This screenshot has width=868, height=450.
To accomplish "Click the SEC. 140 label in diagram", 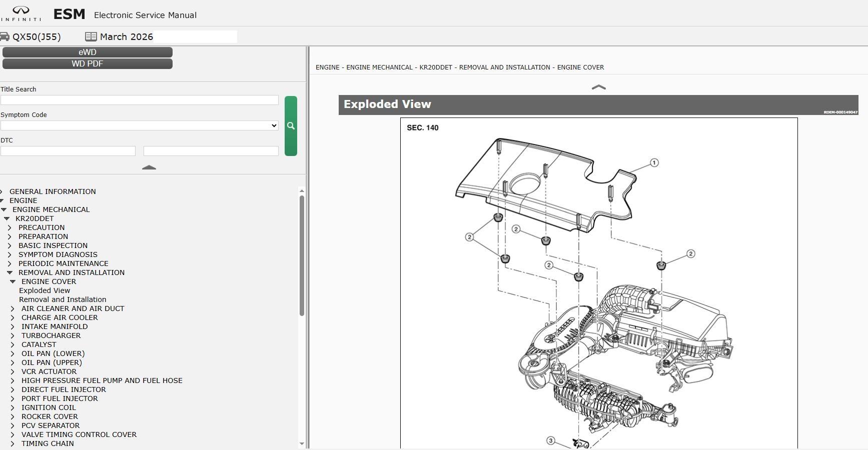I will pos(423,128).
